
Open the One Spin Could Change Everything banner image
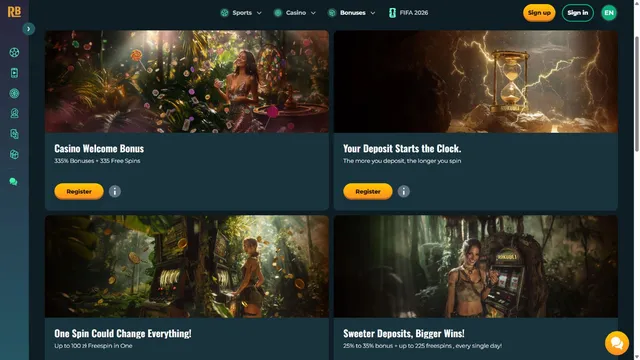(x=187, y=267)
